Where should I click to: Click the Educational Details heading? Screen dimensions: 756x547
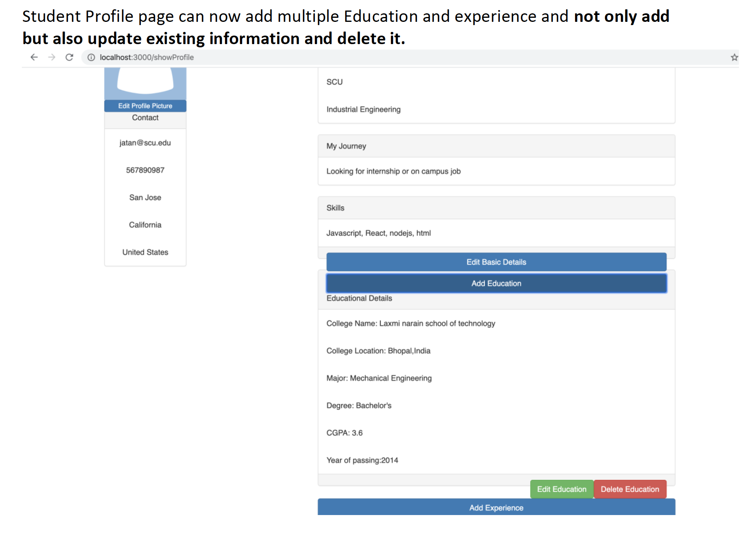coord(359,298)
